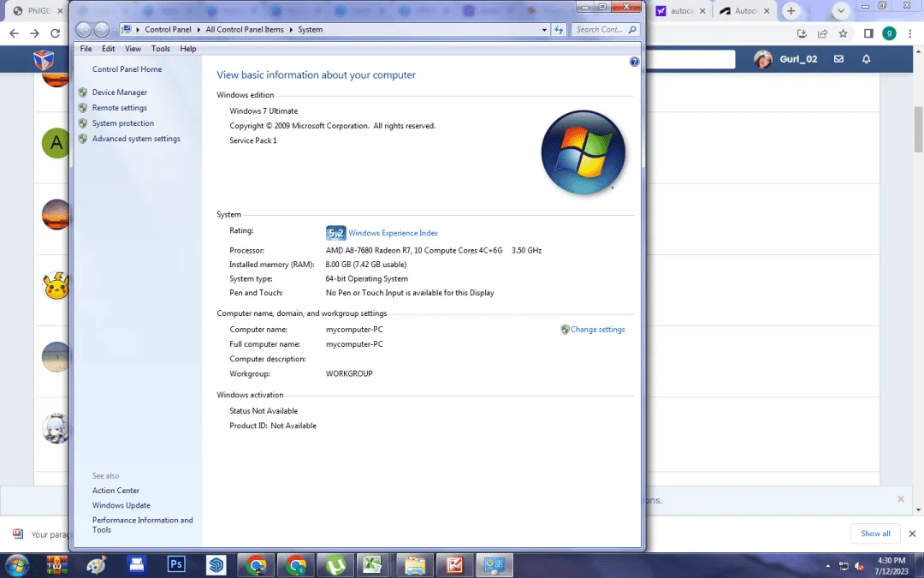Open Chrome three-dot menu
The width and height of the screenshot is (924, 578).
click(910, 33)
